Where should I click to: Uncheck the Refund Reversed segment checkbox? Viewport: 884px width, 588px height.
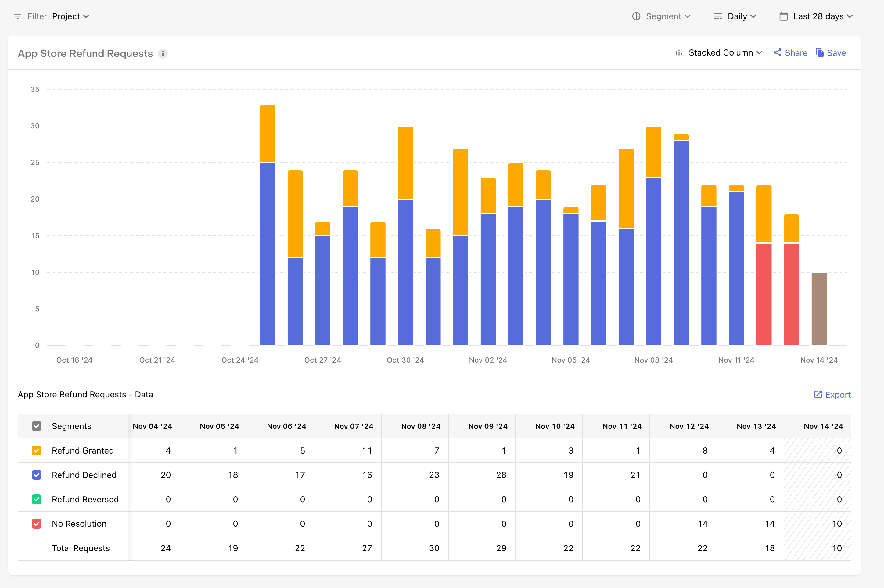36,499
